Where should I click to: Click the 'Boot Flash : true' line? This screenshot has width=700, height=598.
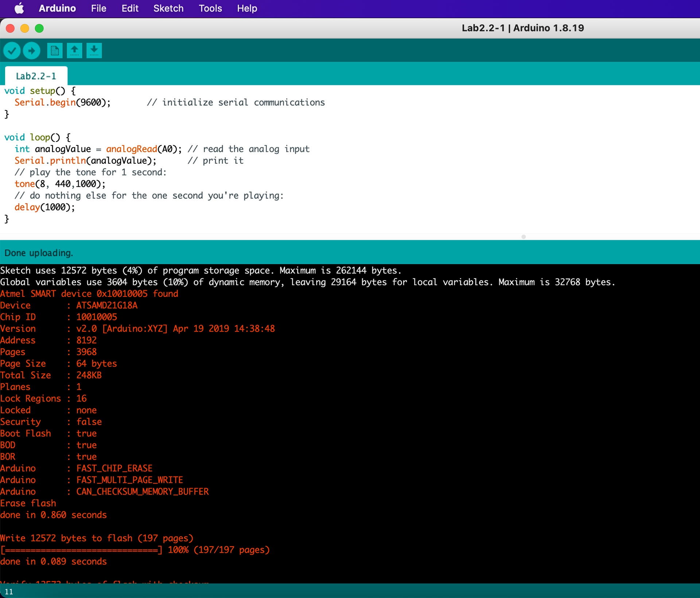pyautogui.click(x=48, y=434)
